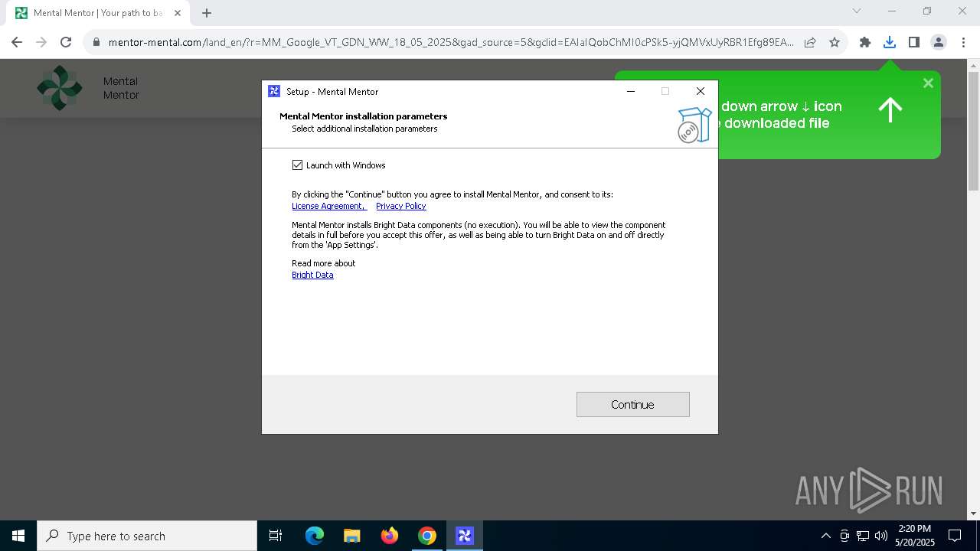Minimize the Mental Mentor setup dialog
This screenshot has height=551, width=980.
pos(630,91)
